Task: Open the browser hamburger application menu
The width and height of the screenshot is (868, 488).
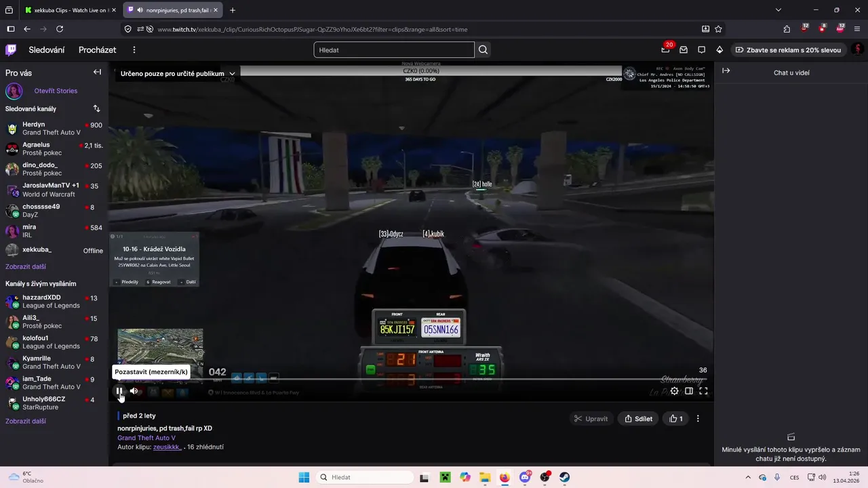Action: click(858, 29)
